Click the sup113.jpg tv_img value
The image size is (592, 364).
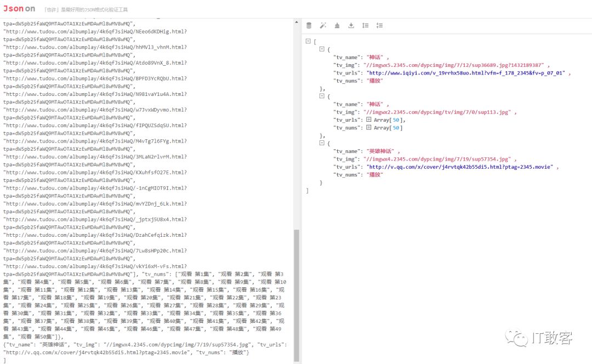437,112
